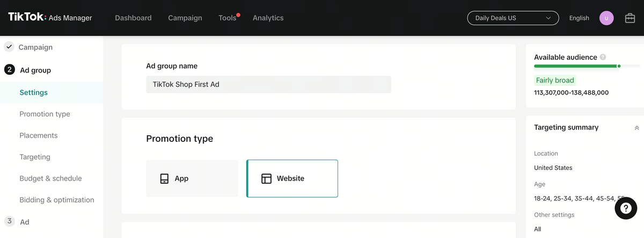Click the TikTok Ads Manager logo
Screen dimensions: 644x238
point(50,18)
